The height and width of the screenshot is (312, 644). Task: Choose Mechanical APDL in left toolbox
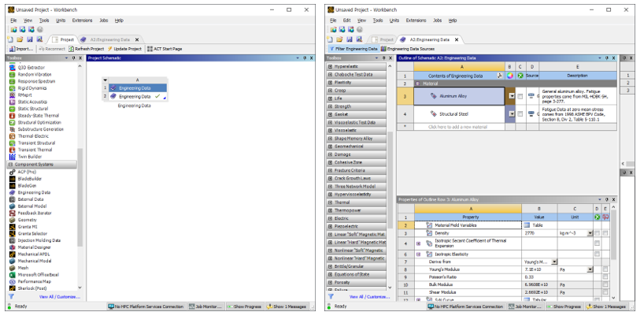click(34, 254)
